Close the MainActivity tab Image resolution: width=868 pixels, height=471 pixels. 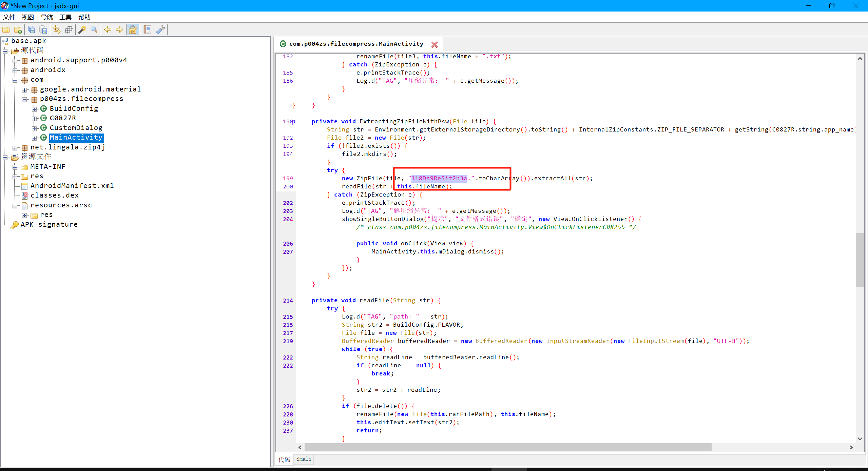pos(434,44)
